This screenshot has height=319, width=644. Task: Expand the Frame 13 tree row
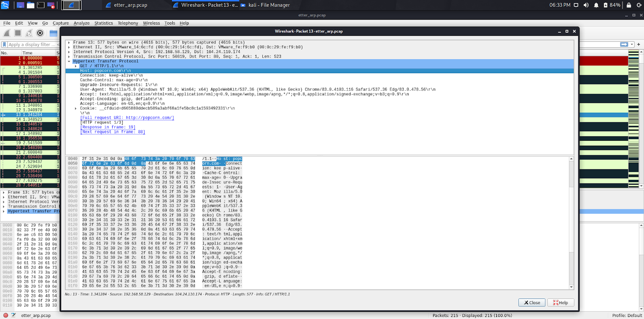click(69, 42)
